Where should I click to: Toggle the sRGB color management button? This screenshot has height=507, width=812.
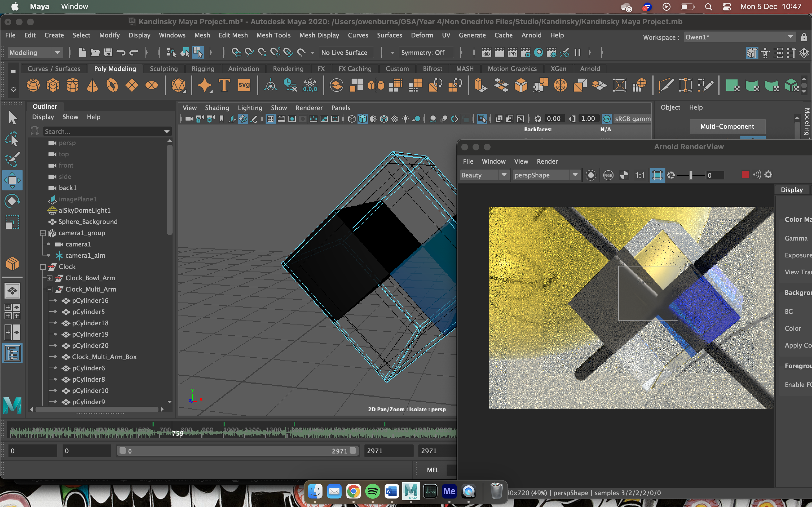607,119
